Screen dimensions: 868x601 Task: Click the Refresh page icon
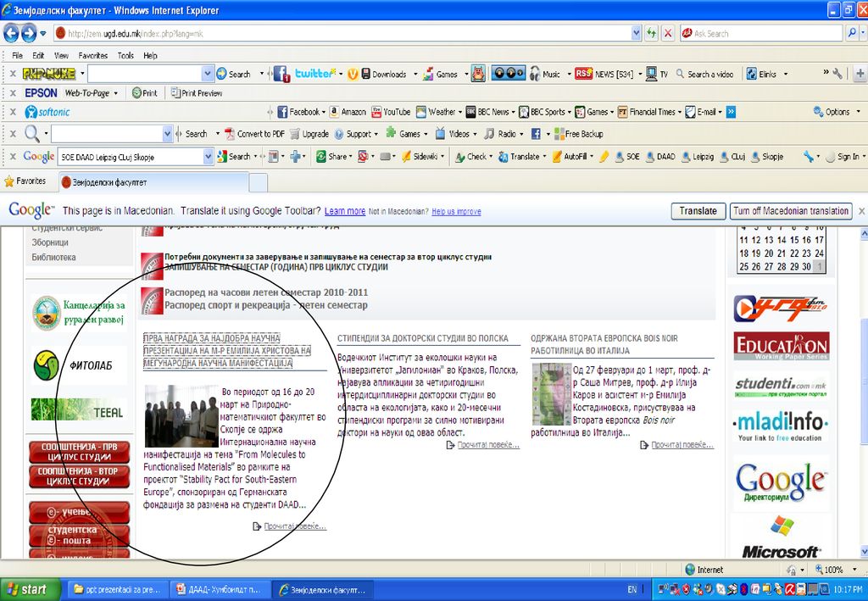pos(652,33)
